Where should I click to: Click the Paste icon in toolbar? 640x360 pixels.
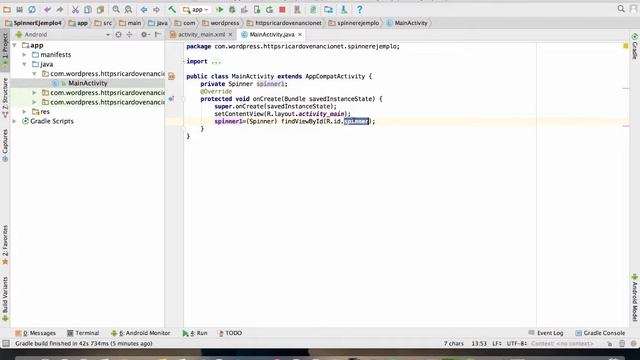pos(100,9)
